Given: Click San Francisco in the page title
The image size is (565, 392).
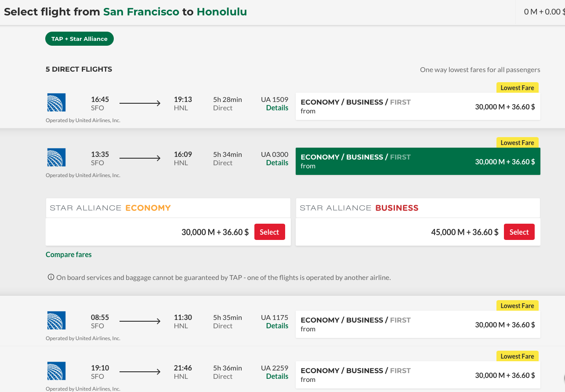Looking at the screenshot, I should (141, 12).
